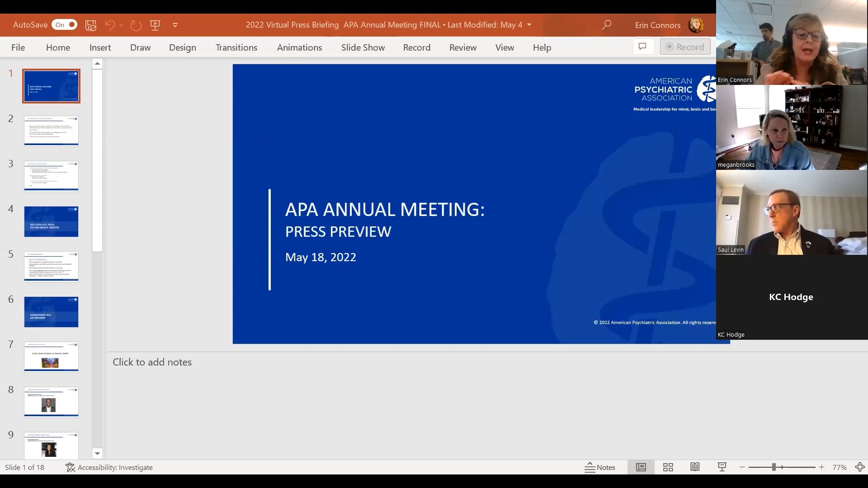Click the zoom slider handle
Image resolution: width=868 pixels, height=488 pixels.
click(774, 467)
